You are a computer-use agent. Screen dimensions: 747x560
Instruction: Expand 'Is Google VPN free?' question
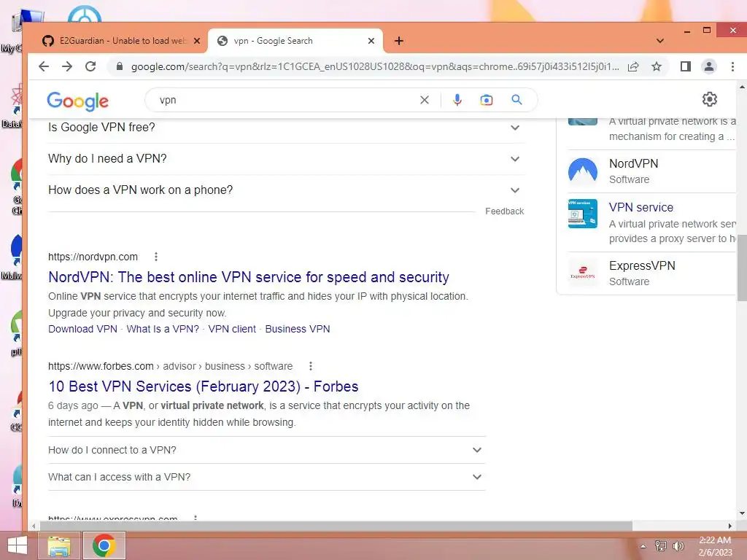(286, 128)
